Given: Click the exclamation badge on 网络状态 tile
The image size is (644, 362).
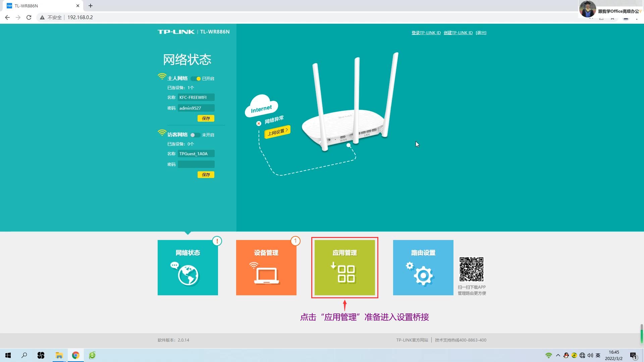Looking at the screenshot, I should point(217,241).
